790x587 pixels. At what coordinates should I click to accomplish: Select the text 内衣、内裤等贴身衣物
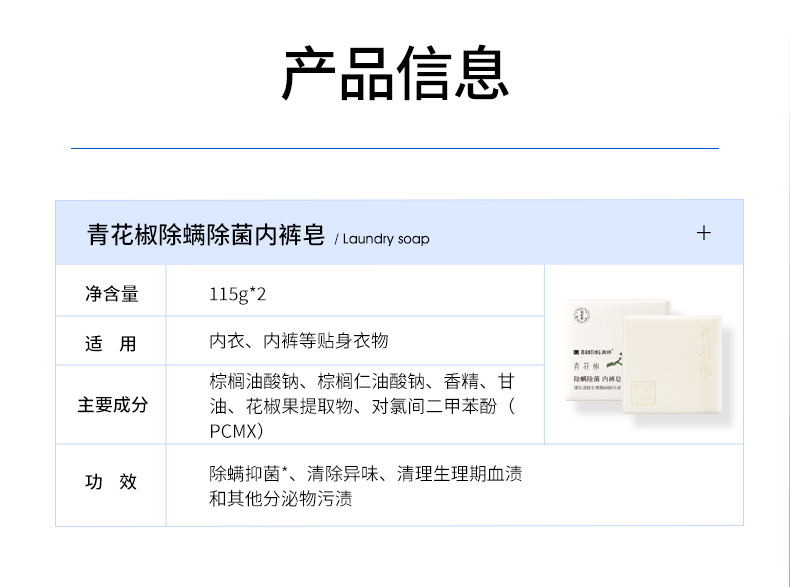click(299, 341)
